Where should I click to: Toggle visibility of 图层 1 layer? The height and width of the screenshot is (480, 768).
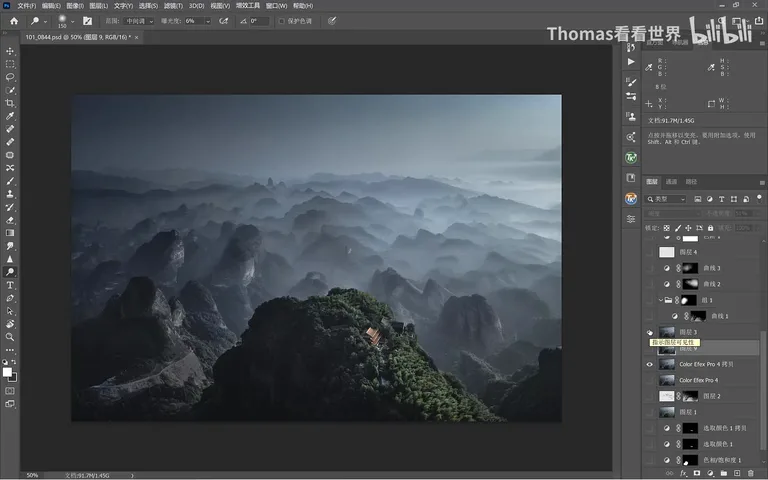[649, 412]
